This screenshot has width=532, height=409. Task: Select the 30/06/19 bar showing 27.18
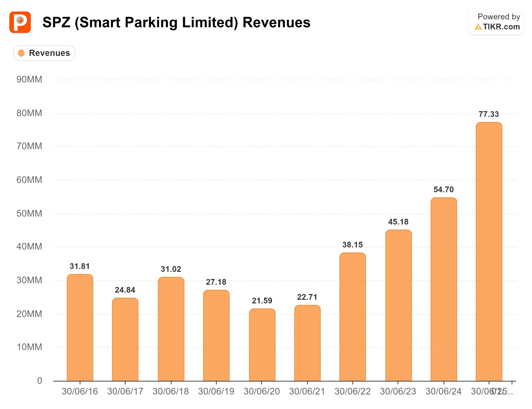pyautogui.click(x=216, y=335)
